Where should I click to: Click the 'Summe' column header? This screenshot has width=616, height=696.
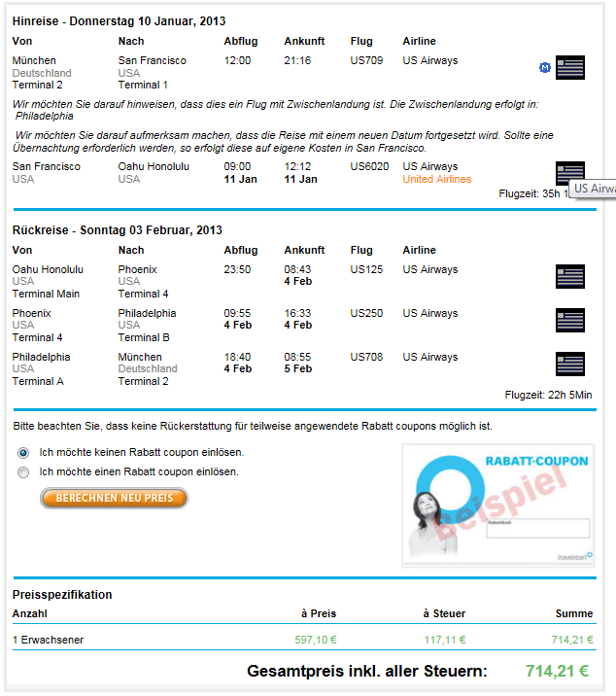[x=574, y=614]
